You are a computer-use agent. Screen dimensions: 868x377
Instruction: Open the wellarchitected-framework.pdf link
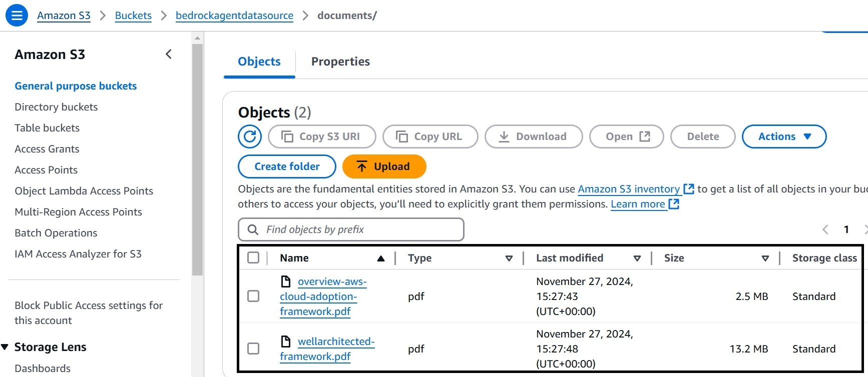(x=327, y=349)
